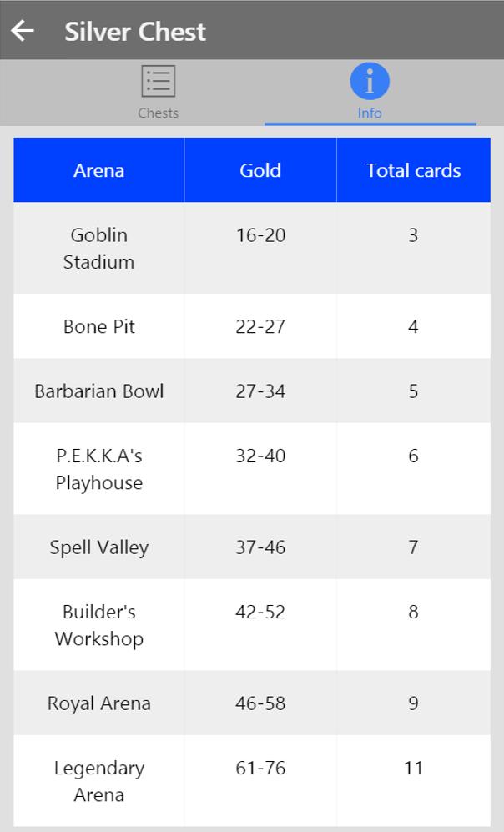Open the Chests list icon
Screen dimensions: 504x832
point(158,82)
